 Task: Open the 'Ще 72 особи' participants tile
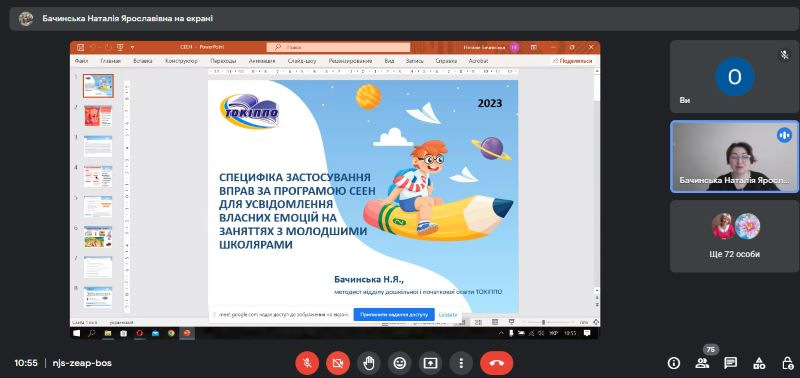734,236
